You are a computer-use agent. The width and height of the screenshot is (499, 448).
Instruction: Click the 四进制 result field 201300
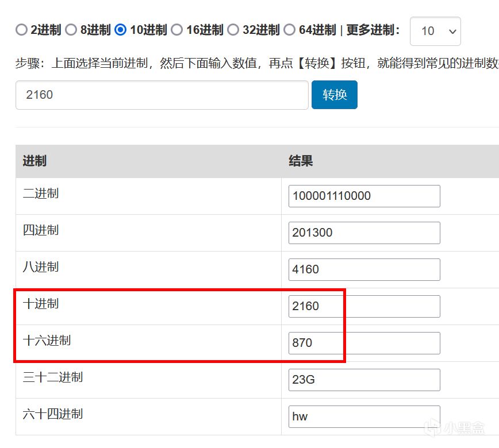coord(364,233)
